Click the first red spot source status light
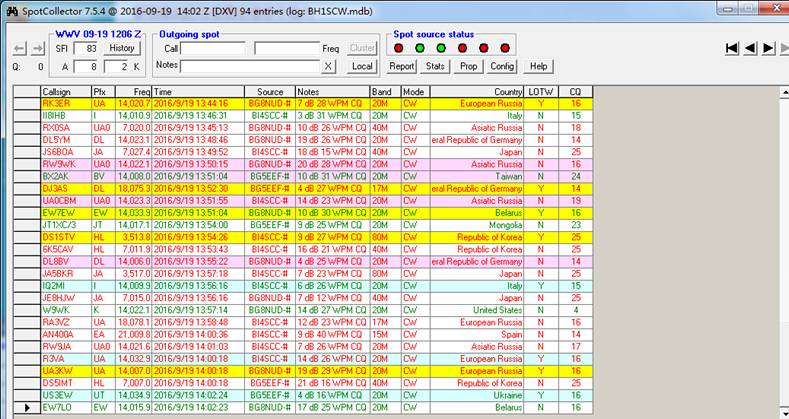The width and height of the screenshot is (789, 419). (400, 47)
